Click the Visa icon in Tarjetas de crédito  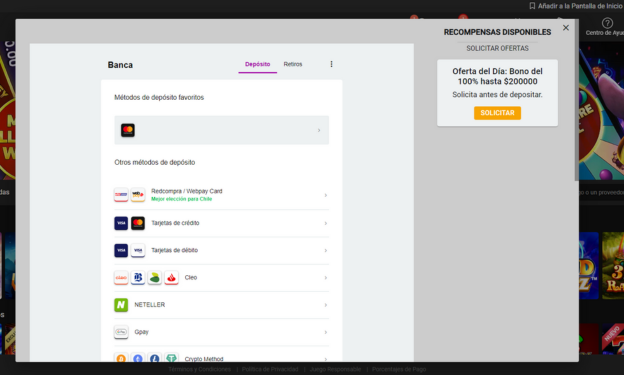point(121,223)
